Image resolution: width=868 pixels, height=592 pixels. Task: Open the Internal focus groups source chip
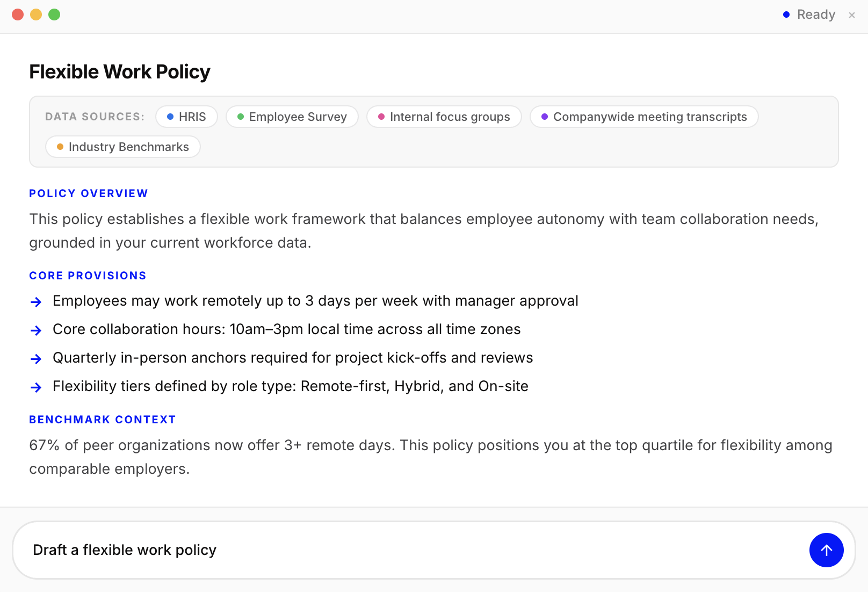coord(444,117)
